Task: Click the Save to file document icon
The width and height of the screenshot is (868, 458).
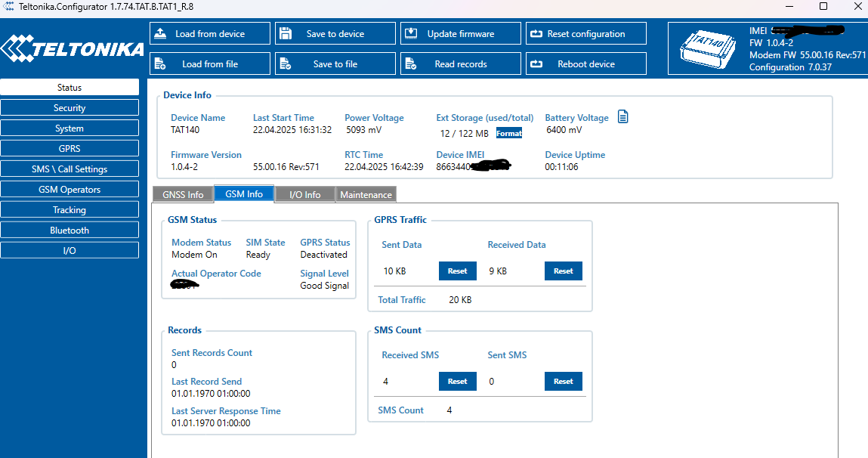Action: [x=286, y=63]
